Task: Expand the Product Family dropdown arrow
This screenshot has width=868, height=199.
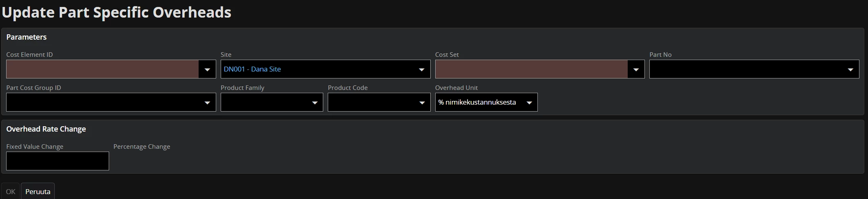Action: (315, 103)
